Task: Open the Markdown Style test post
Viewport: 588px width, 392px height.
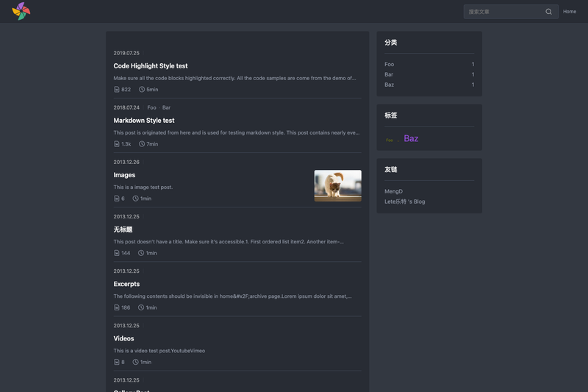Action: coord(144,121)
